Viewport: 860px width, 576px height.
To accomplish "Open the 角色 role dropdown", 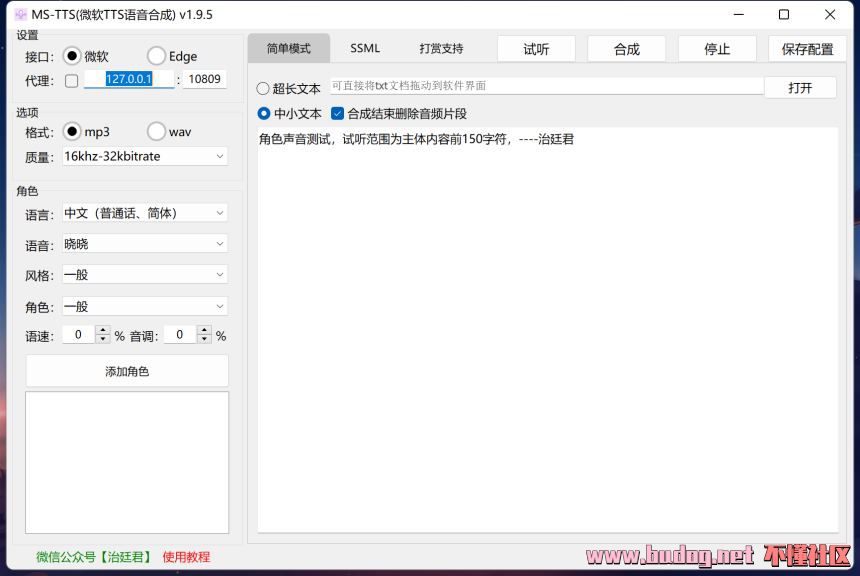I will tap(145, 306).
